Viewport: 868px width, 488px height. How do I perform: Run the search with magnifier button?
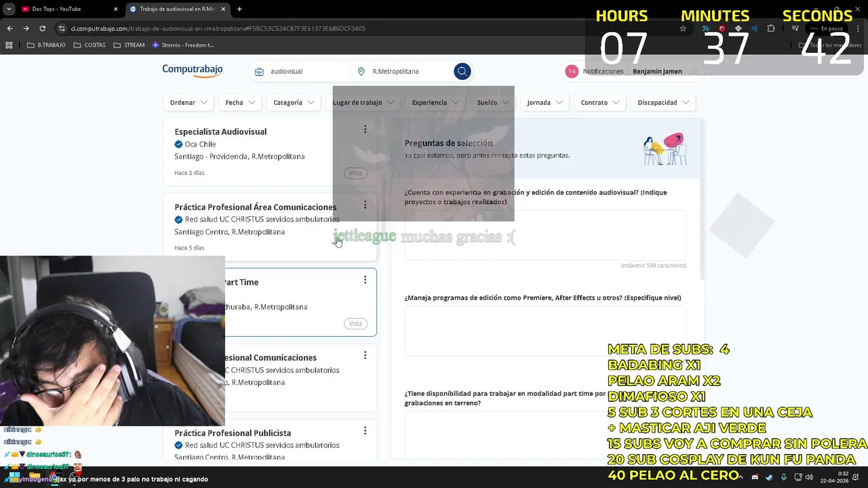462,71
